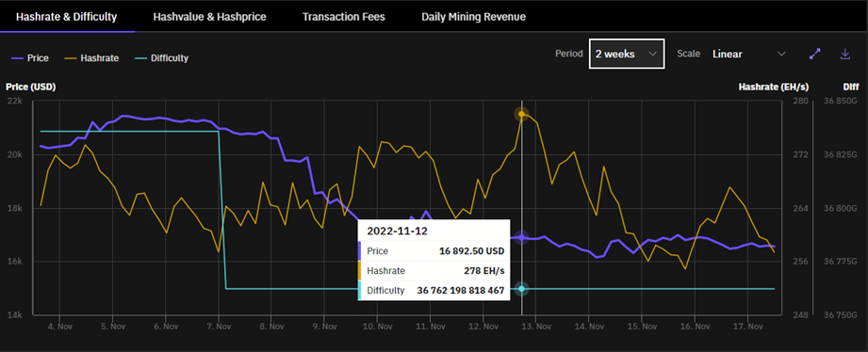
Task: Open the Scale dropdown showing Linear
Action: [x=749, y=54]
